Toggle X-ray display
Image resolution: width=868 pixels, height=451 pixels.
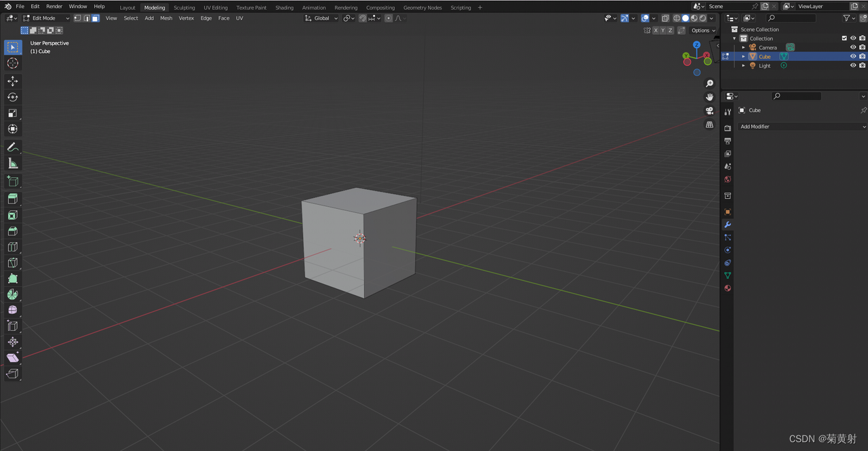pos(665,18)
